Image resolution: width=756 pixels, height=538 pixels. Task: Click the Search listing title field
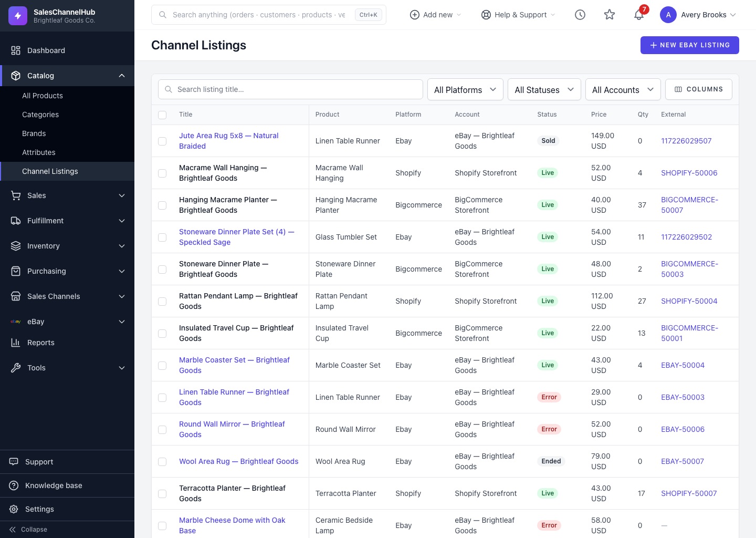pyautogui.click(x=290, y=89)
